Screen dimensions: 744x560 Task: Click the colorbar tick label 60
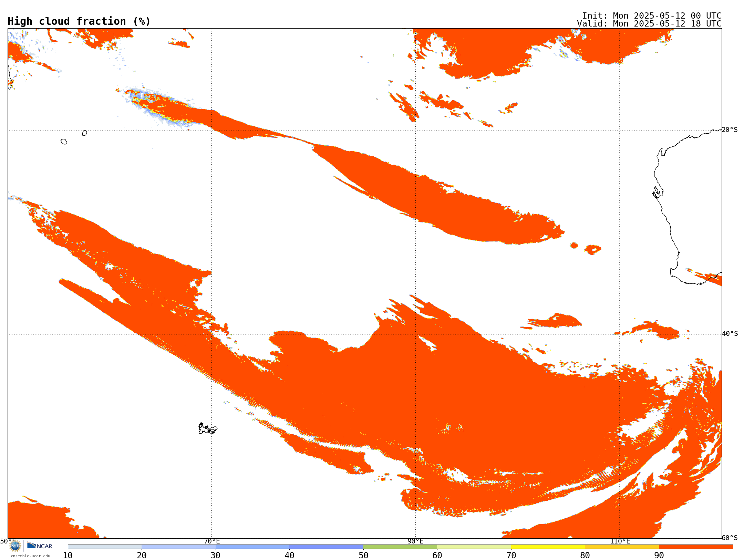coord(437,556)
